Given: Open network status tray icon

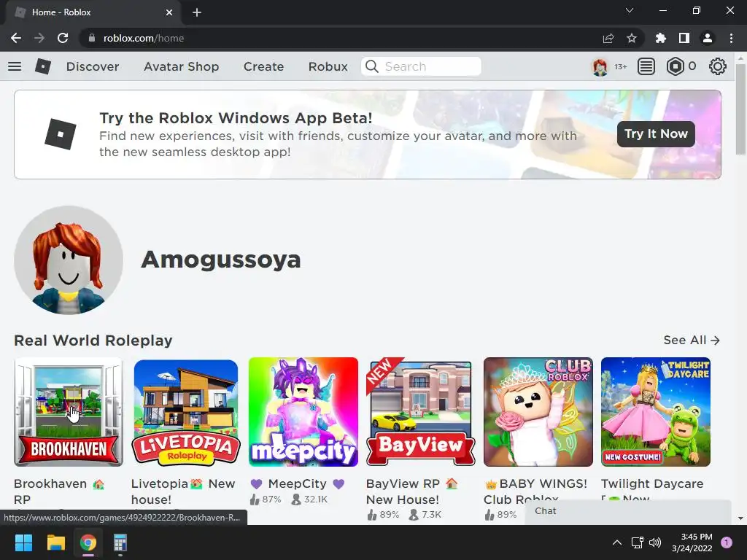Looking at the screenshot, I should tap(637, 542).
